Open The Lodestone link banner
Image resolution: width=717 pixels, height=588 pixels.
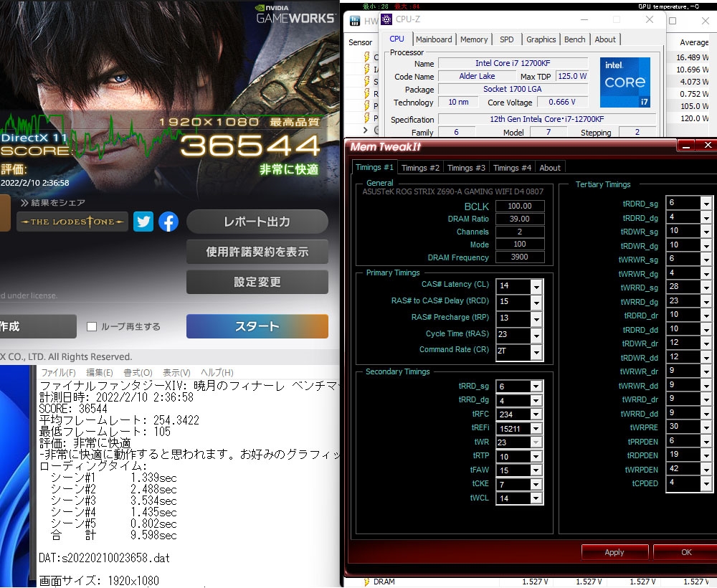tap(72, 222)
